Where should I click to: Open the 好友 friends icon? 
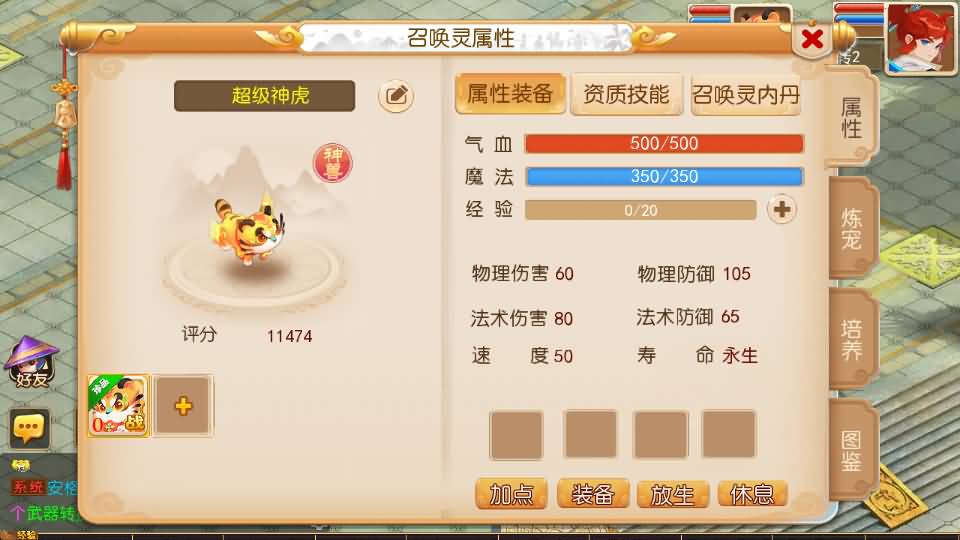[31, 361]
